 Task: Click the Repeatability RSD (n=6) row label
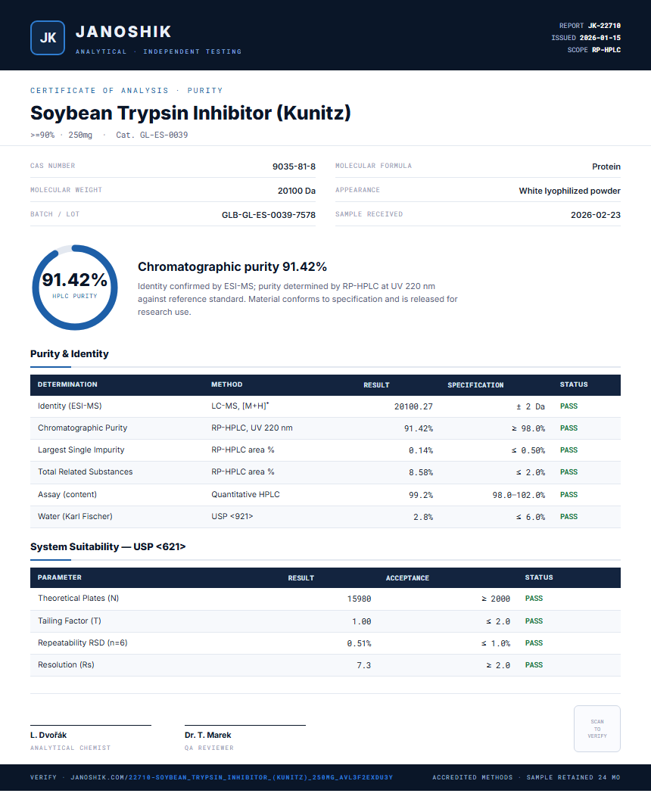pyautogui.click(x=83, y=642)
